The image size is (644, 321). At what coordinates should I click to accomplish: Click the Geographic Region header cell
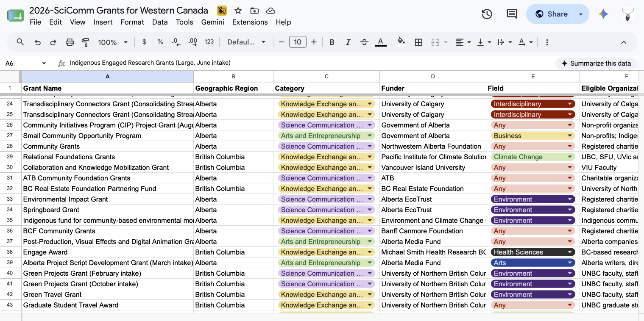[x=233, y=88]
